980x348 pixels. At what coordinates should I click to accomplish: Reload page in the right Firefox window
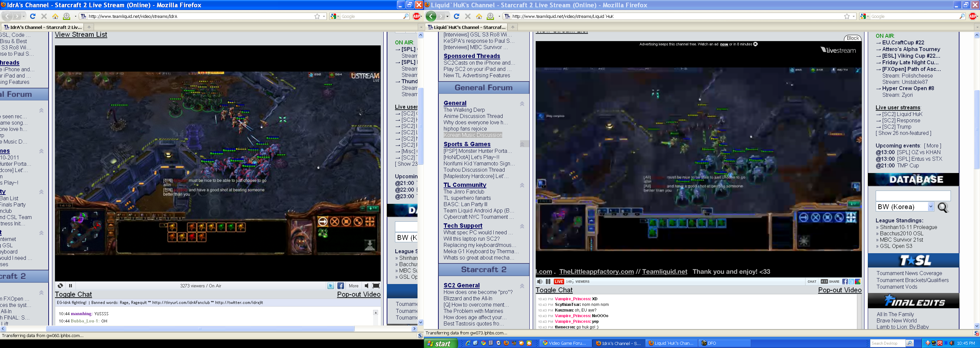click(x=457, y=16)
